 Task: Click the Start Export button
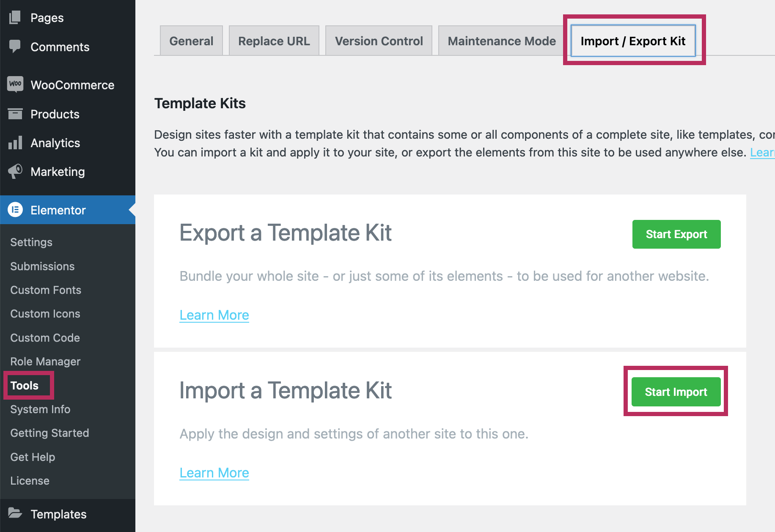pos(676,234)
